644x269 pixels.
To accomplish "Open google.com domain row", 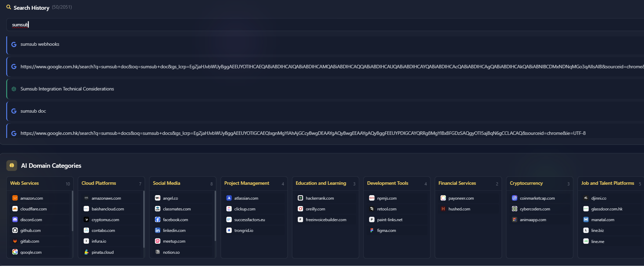I will pos(40,252).
